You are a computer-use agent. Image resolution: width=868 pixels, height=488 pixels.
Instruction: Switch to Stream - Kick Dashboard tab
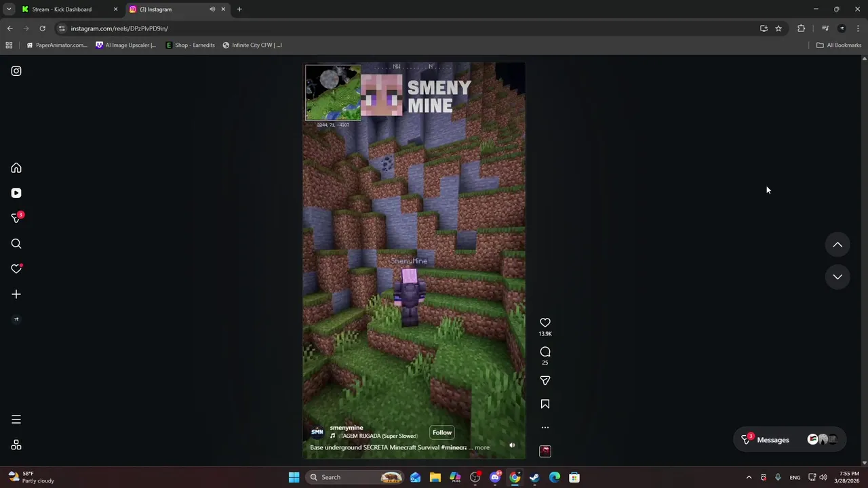69,9
